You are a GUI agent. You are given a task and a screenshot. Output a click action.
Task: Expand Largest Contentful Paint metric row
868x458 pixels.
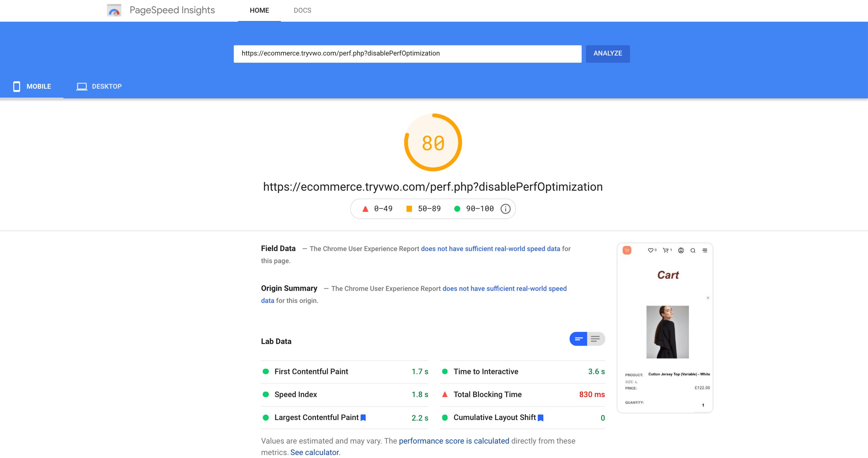344,418
